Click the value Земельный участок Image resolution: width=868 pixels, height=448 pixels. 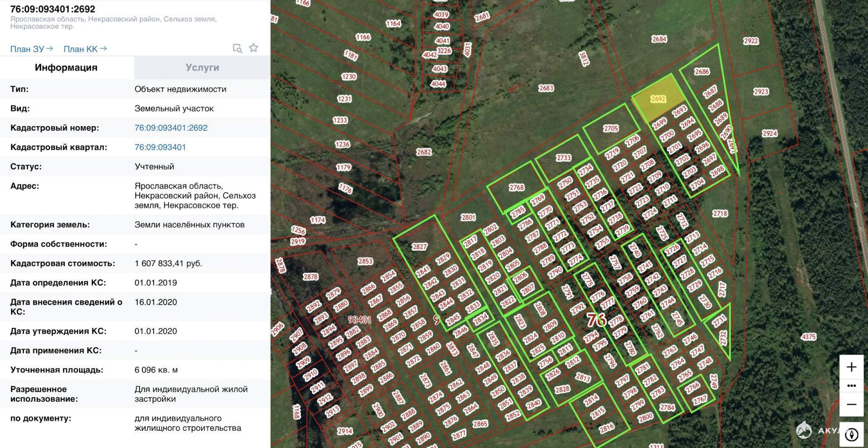click(174, 108)
